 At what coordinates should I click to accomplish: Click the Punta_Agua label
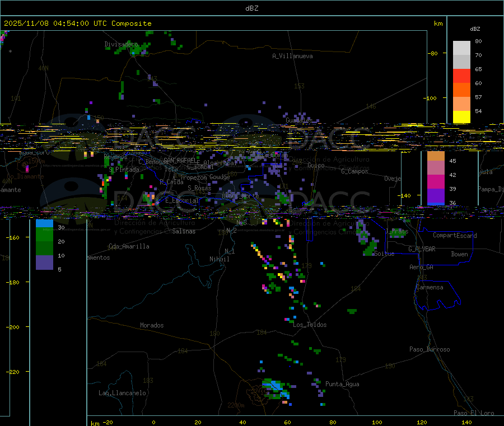pos(342,384)
